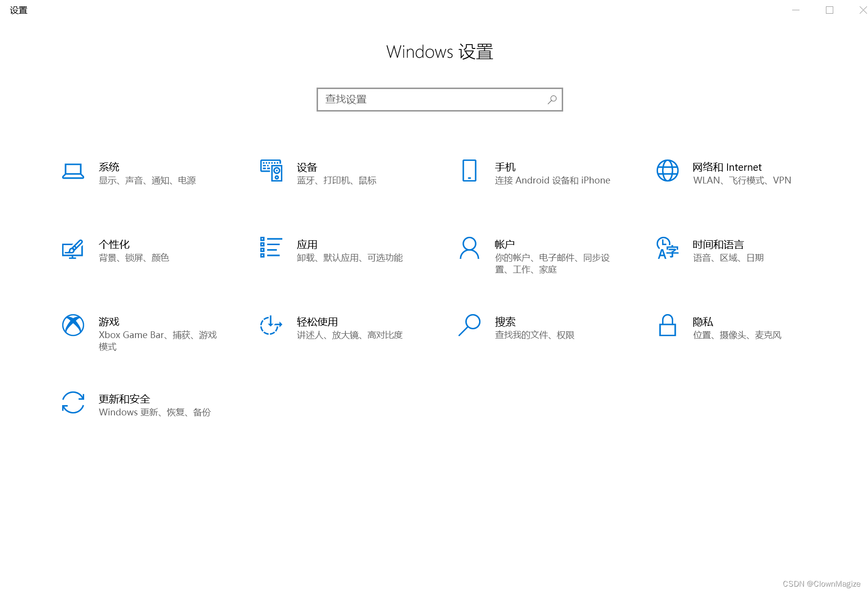Click description Windows 更新、恢复、备份
Screen dimensions: 868x593
tap(155, 412)
